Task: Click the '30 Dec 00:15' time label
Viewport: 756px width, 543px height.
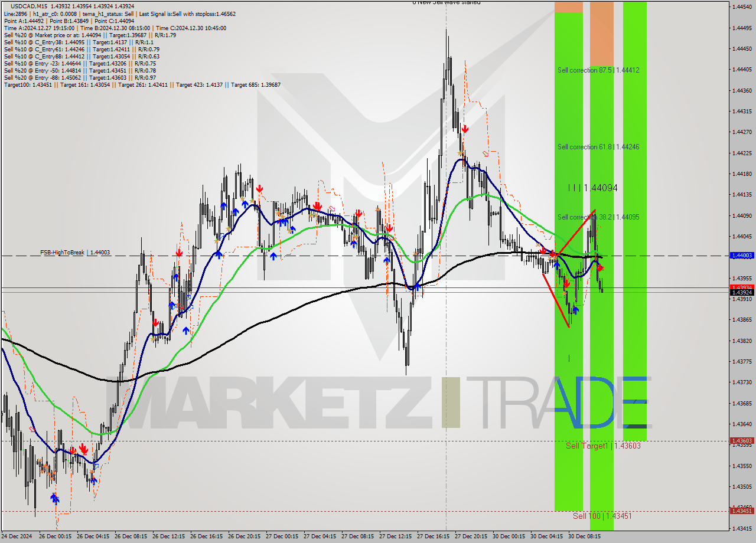Action: point(508,537)
